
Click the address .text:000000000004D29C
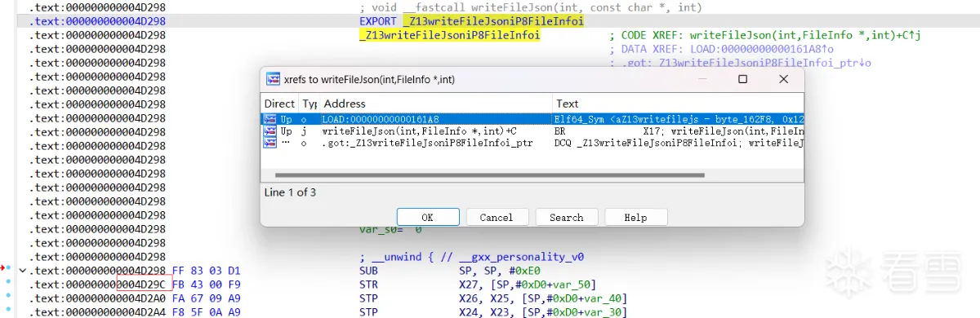coord(97,284)
